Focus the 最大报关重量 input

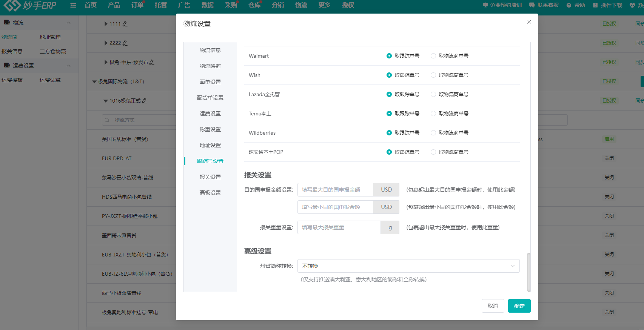click(339, 227)
